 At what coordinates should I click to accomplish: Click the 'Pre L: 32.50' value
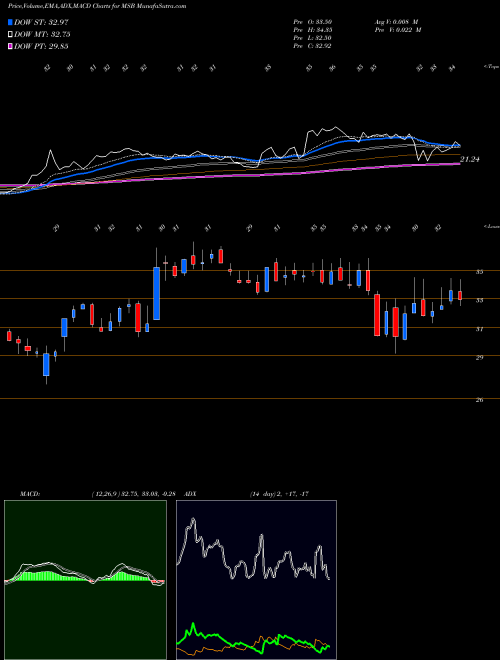point(313,38)
